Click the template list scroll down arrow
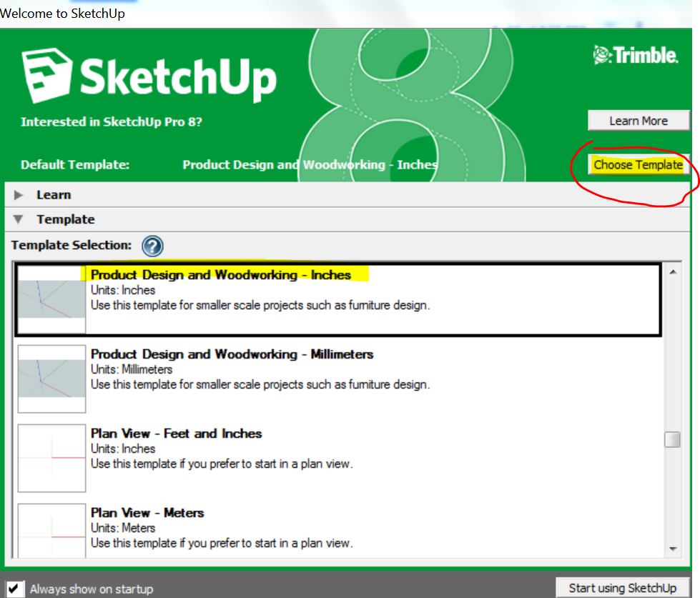The image size is (700, 598). (673, 549)
